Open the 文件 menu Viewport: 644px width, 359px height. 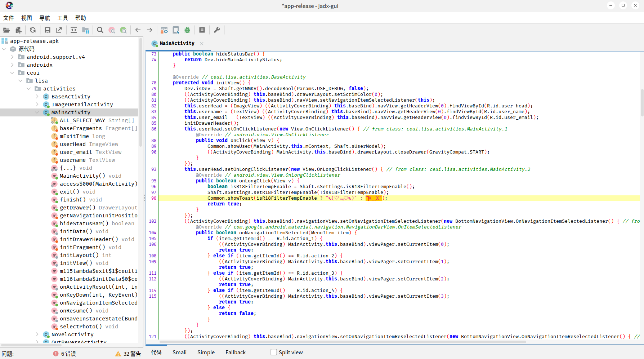click(9, 18)
